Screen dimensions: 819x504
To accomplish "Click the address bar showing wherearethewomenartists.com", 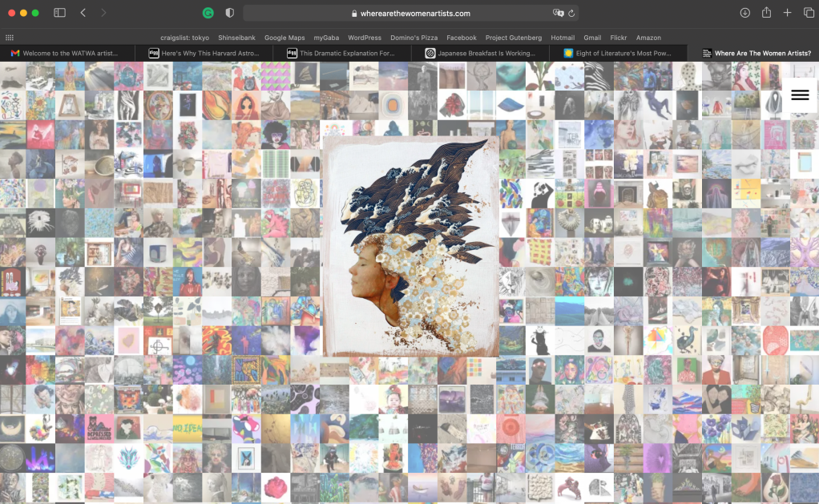I will (x=410, y=13).
